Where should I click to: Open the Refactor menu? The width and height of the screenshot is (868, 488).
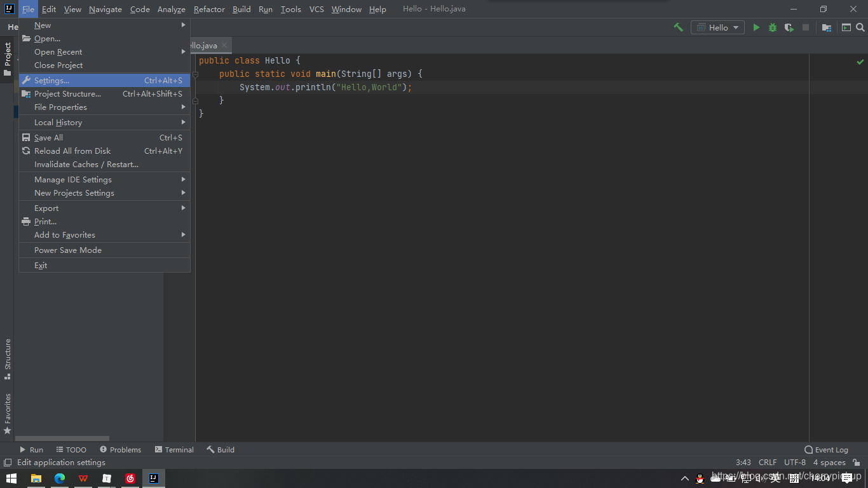209,10
